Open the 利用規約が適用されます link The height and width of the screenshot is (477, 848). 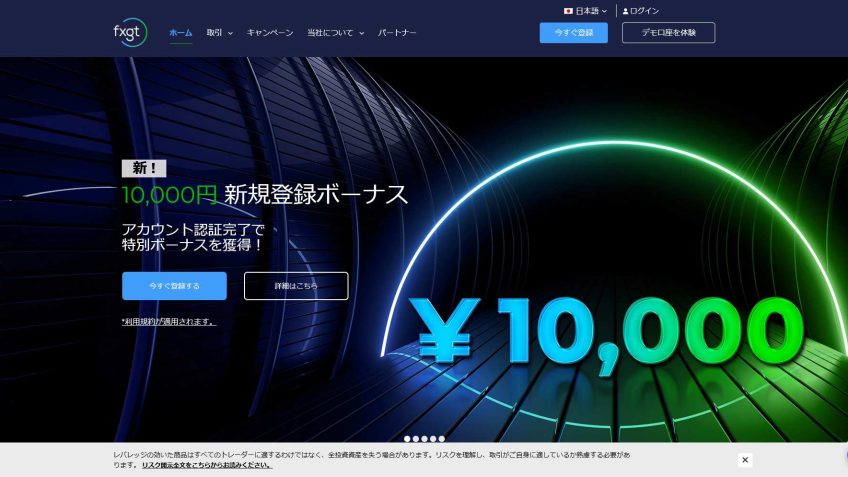[x=168, y=322]
